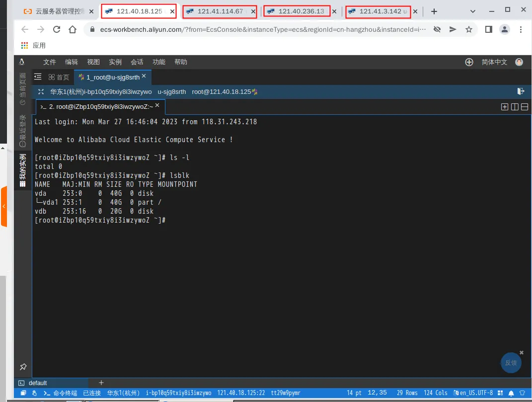Click the 14 pt font size indicator
Screen dimensions: 532x402
click(x=354, y=393)
